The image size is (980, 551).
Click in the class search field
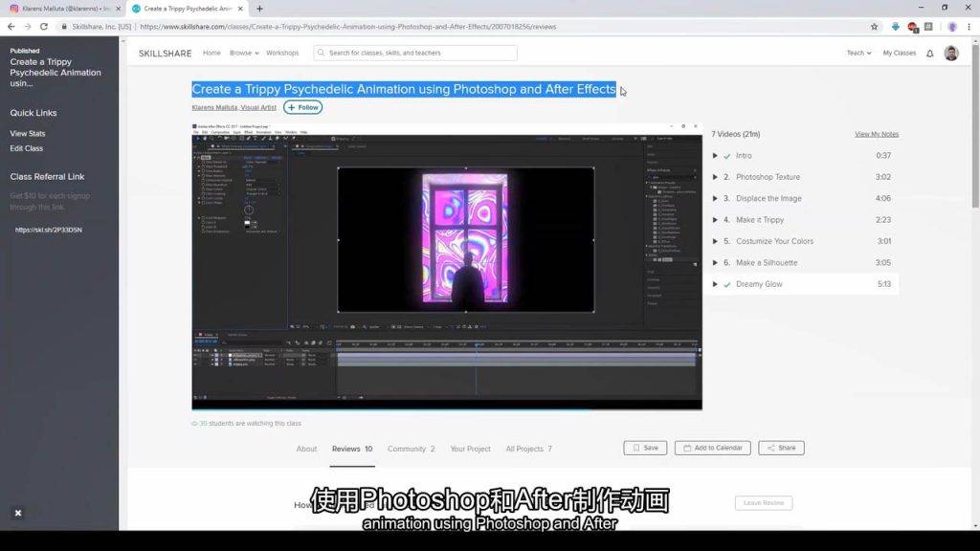pyautogui.click(x=415, y=54)
